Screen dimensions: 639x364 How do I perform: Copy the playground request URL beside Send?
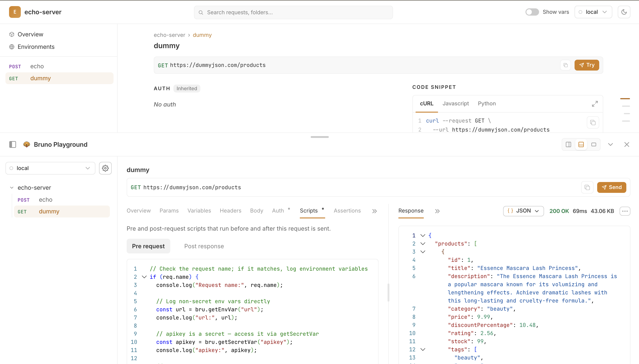[x=587, y=187]
